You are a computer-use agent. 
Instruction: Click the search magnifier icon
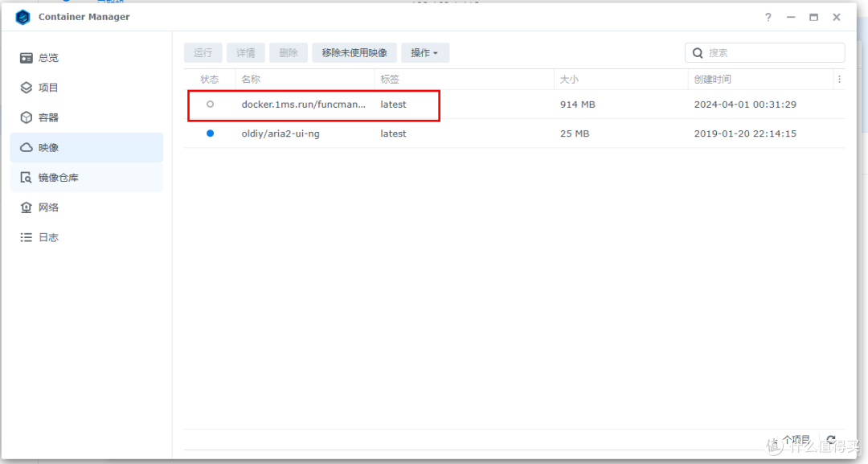point(698,52)
